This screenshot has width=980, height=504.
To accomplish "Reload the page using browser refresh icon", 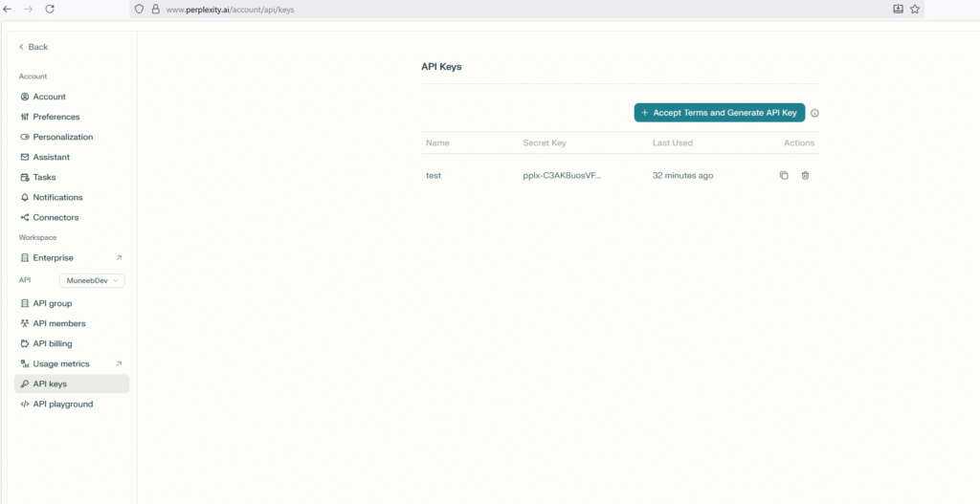I will pos(50,9).
